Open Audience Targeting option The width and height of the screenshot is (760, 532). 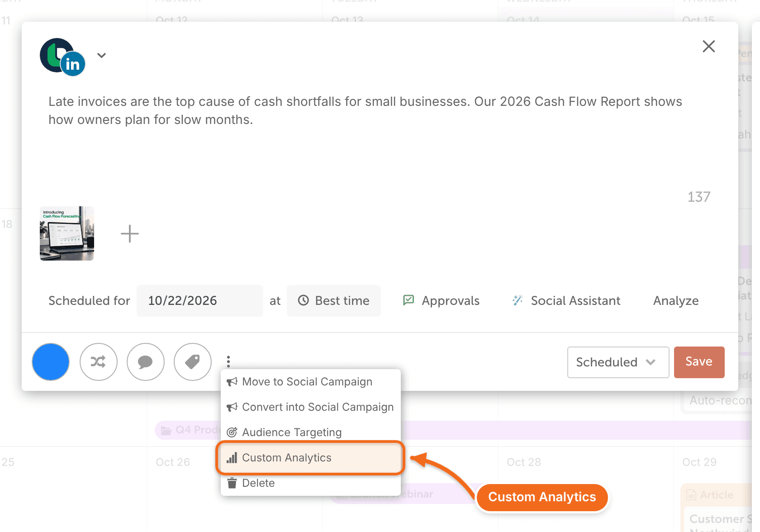coord(310,432)
